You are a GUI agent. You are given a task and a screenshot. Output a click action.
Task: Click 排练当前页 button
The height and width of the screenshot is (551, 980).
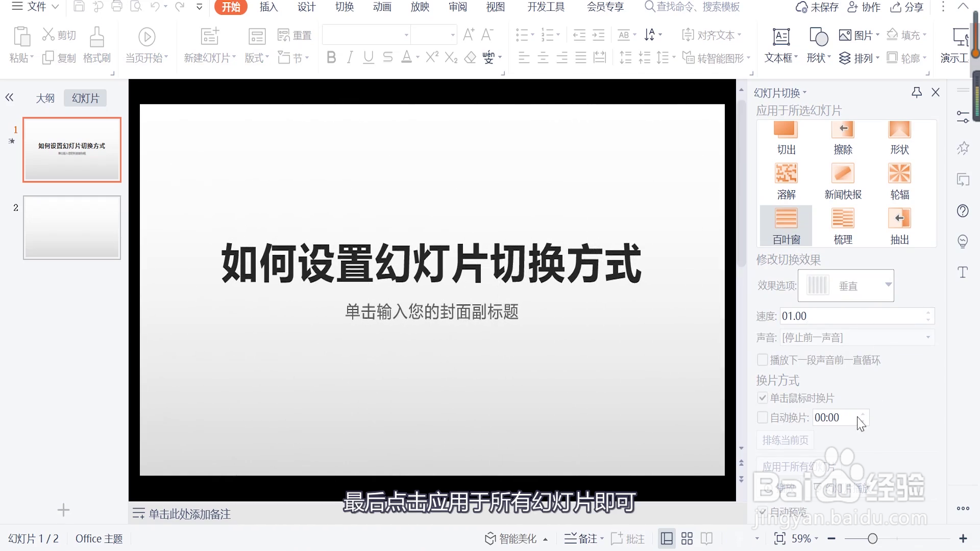click(x=785, y=440)
